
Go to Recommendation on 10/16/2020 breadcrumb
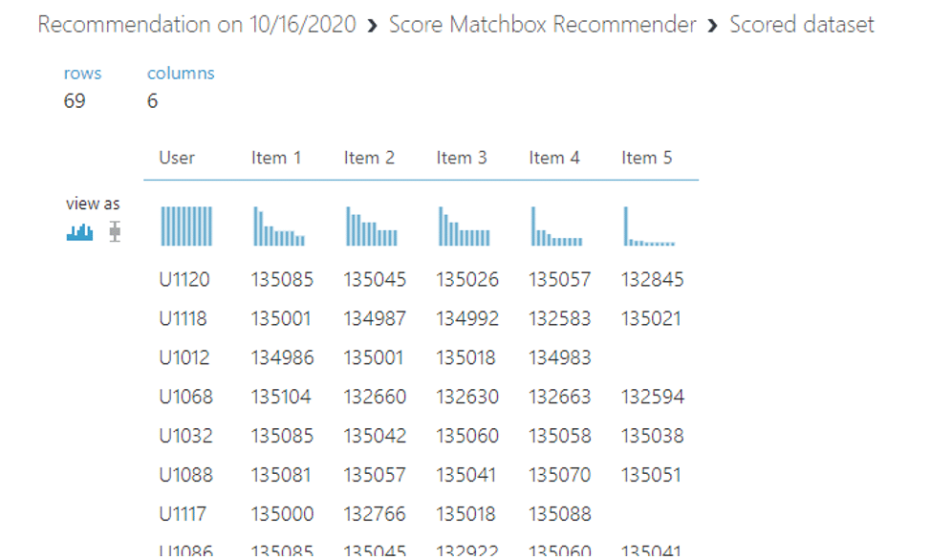(x=196, y=25)
